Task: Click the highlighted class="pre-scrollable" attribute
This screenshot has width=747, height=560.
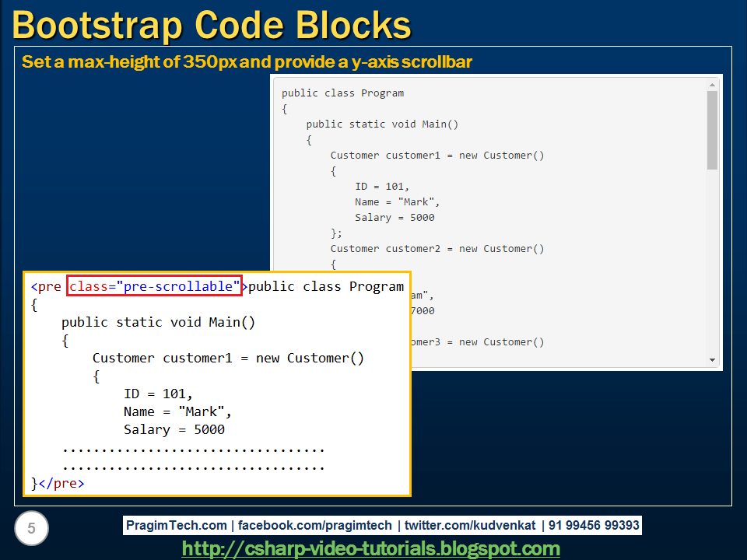Action: tap(154, 286)
